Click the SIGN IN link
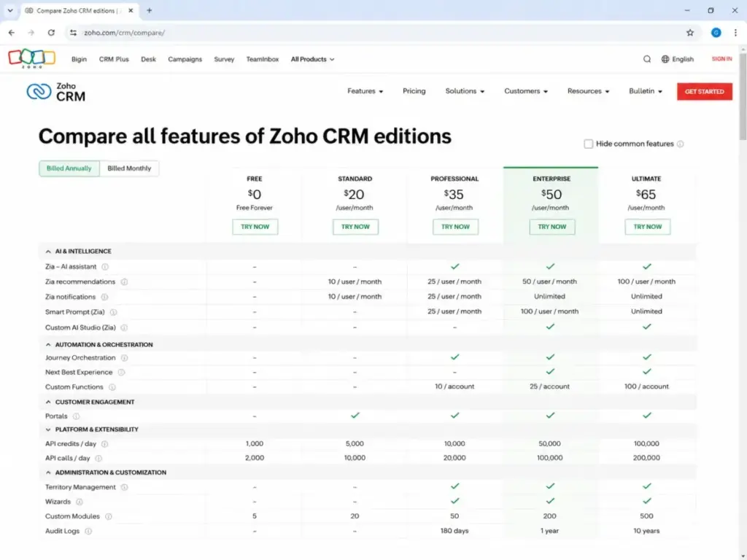747x560 pixels. pyautogui.click(x=721, y=59)
